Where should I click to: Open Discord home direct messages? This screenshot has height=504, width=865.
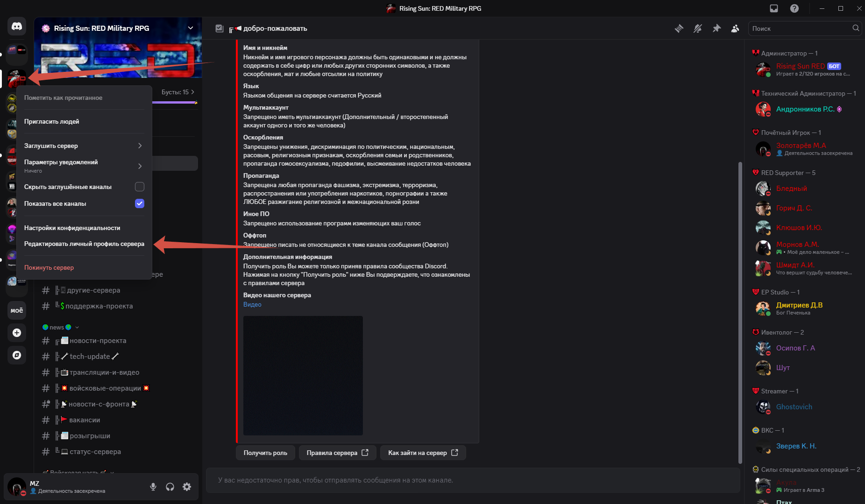tap(17, 27)
